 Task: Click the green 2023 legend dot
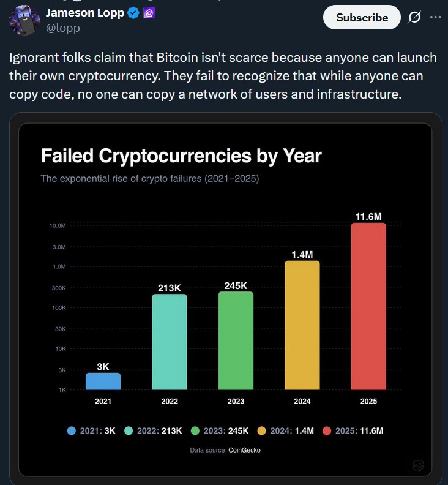(195, 430)
